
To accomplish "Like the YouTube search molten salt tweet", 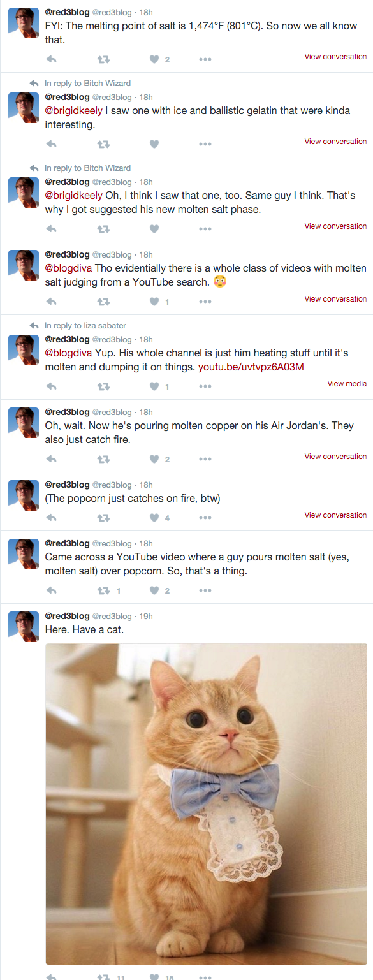I will coord(154,302).
